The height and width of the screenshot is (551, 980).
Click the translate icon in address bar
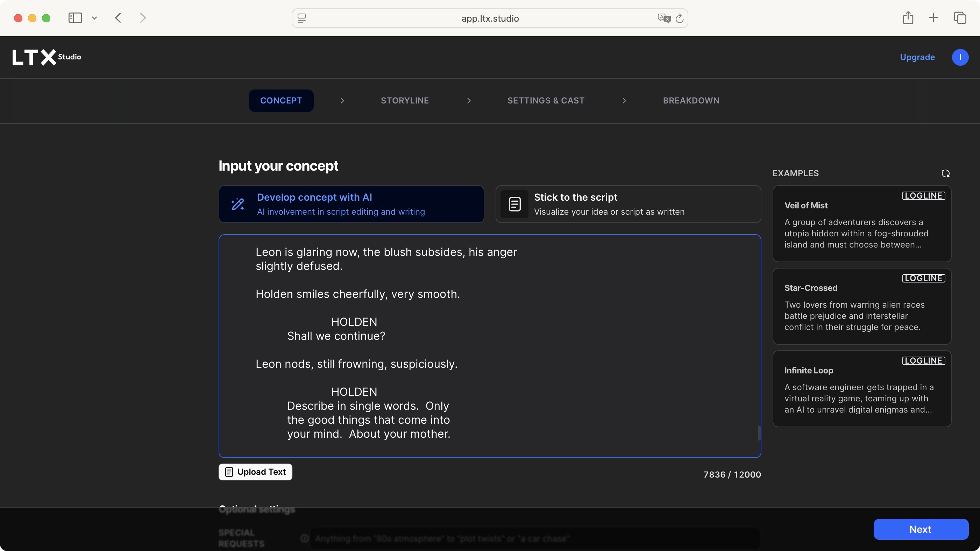coord(664,18)
